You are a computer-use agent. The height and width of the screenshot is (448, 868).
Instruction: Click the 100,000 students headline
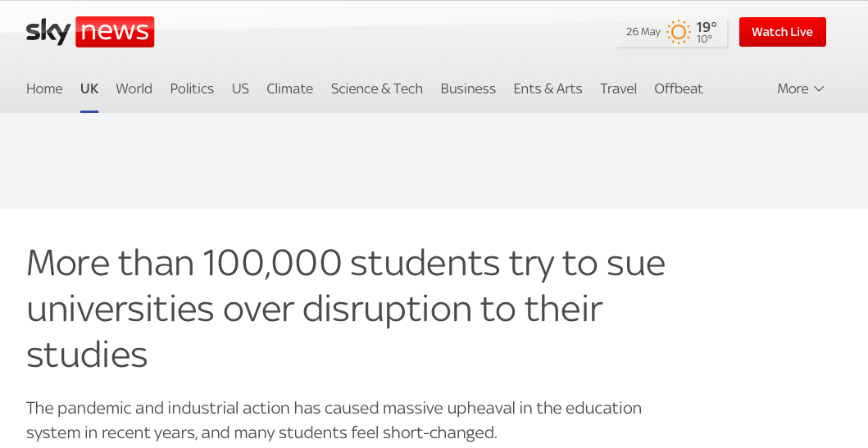point(346,308)
